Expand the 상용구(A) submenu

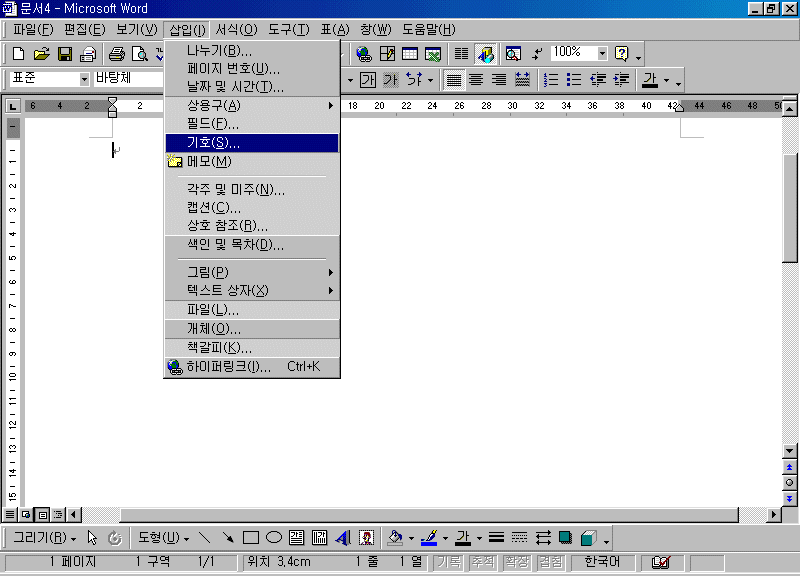[252, 106]
